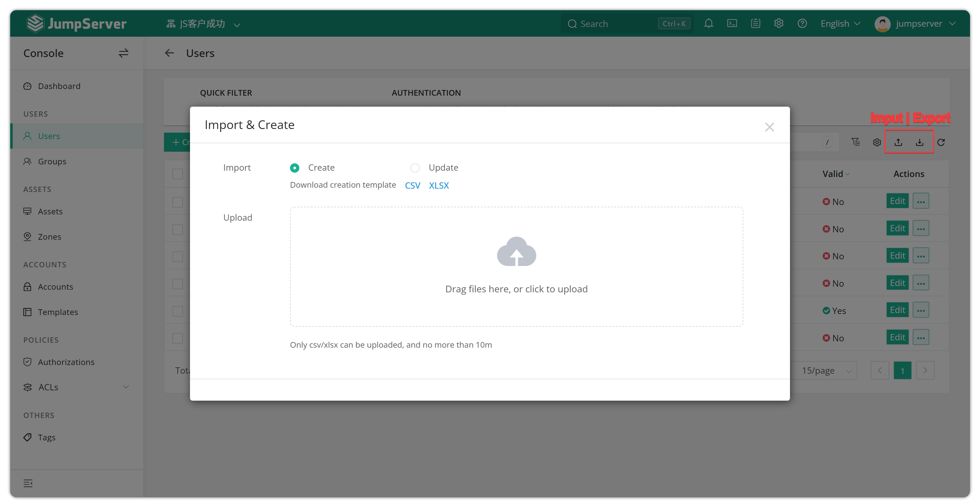This screenshot has width=980, height=504.
Task: Click the import upload icon
Action: point(898,142)
